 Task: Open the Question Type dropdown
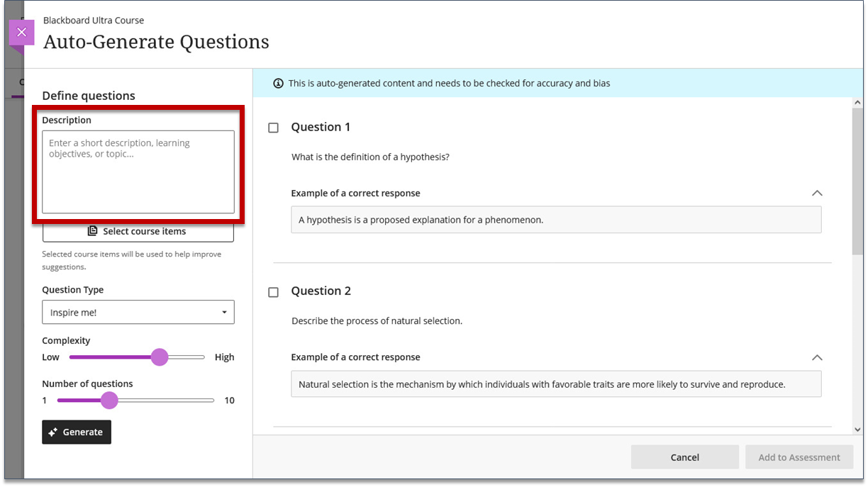[138, 313]
